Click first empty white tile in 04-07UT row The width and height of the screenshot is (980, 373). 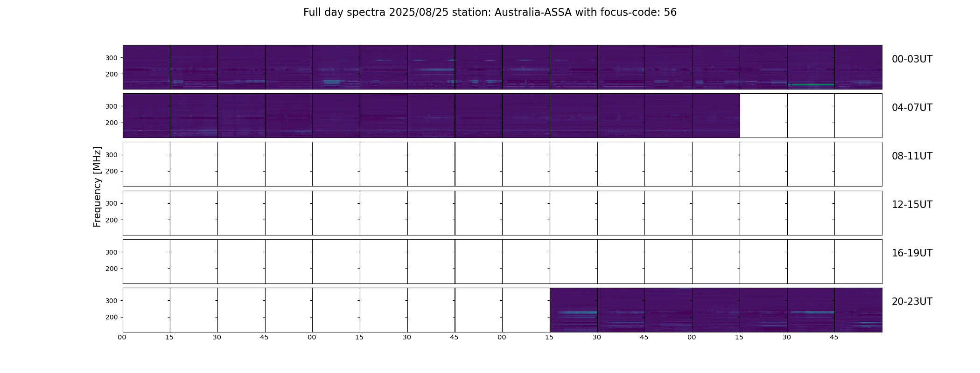click(x=763, y=116)
